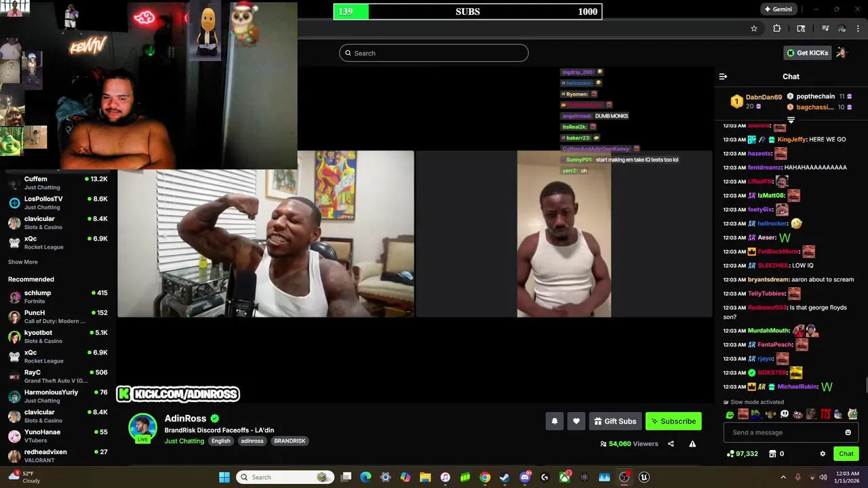Click the chat scrollbar
868x488 pixels.
point(865,386)
